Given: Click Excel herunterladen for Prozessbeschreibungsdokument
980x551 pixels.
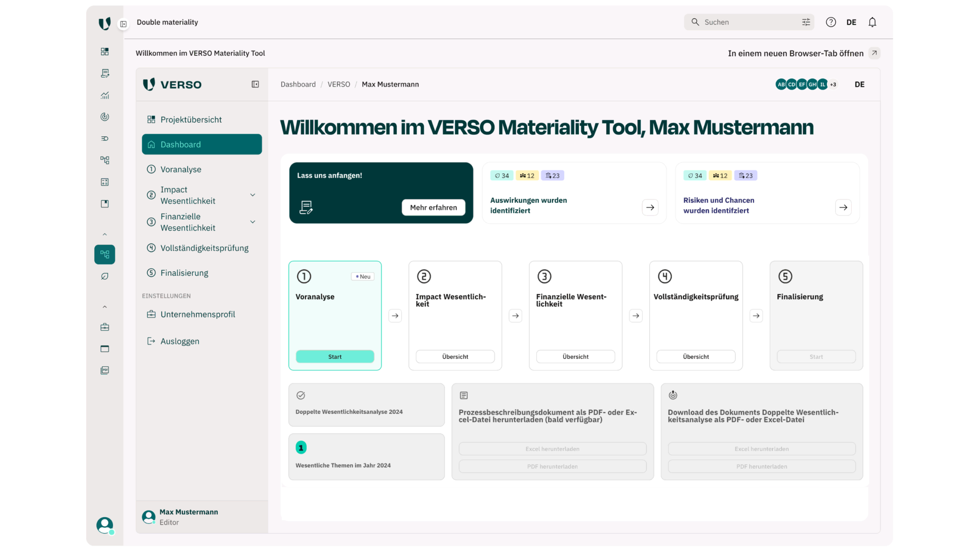Looking at the screenshot, I should (552, 448).
